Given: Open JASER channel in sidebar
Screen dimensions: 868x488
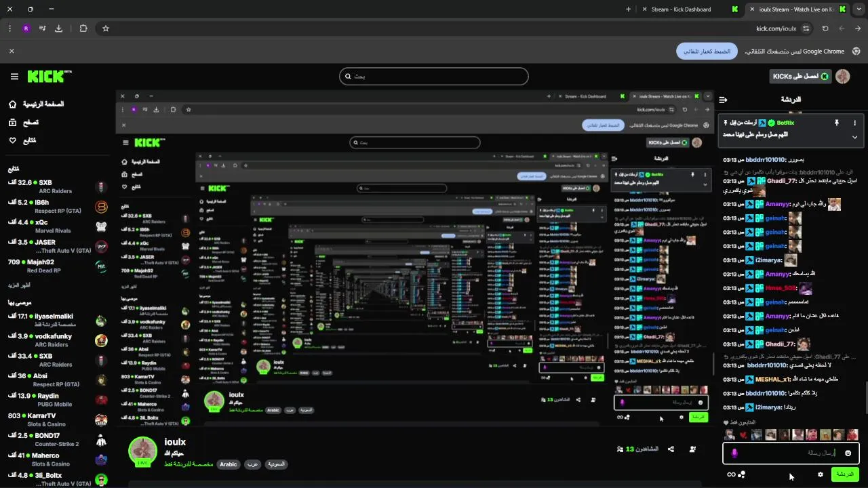Looking at the screenshot, I should tap(58, 246).
